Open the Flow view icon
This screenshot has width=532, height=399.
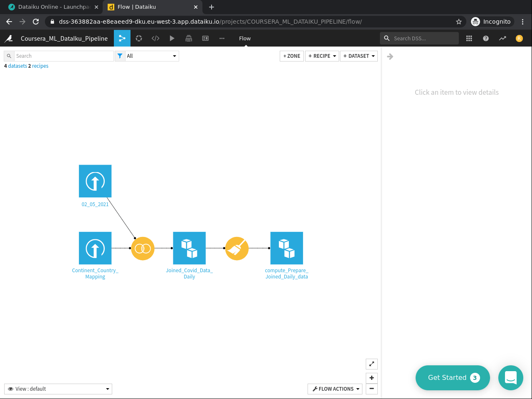122,38
